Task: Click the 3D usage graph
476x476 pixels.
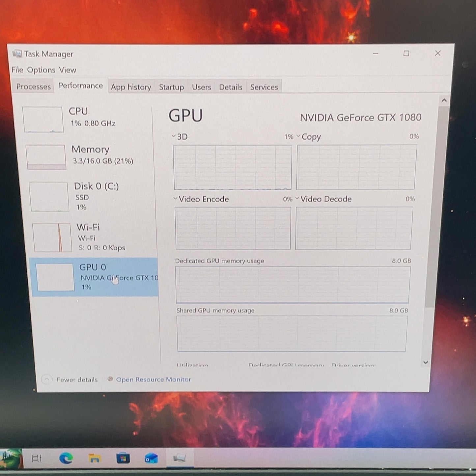Action: 233,167
